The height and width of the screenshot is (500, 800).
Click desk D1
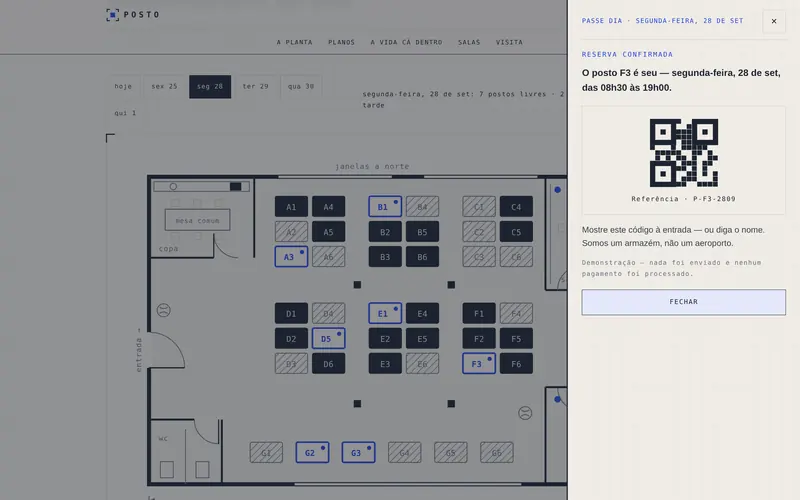(x=291, y=313)
